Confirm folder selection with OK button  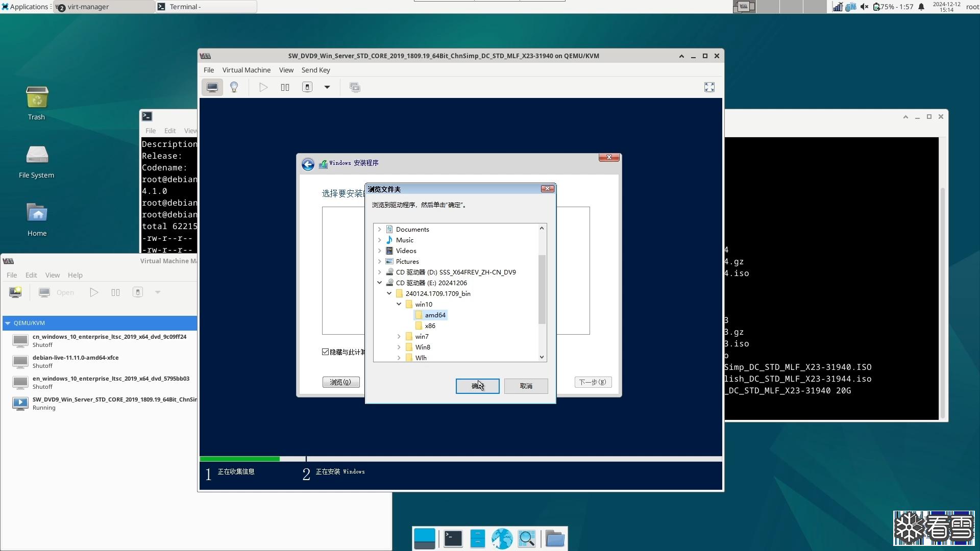pos(477,386)
